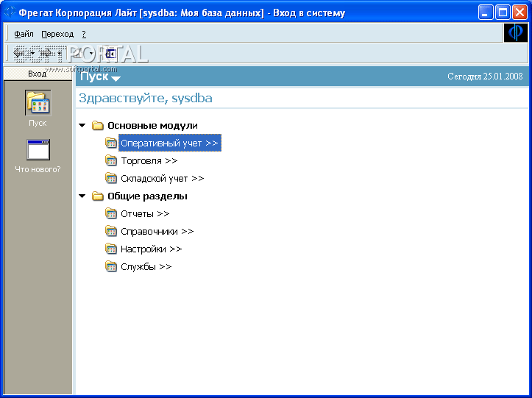Open the Back history dropdown arrow
Viewport: 532px width, 398px height.
pyautogui.click(x=32, y=53)
